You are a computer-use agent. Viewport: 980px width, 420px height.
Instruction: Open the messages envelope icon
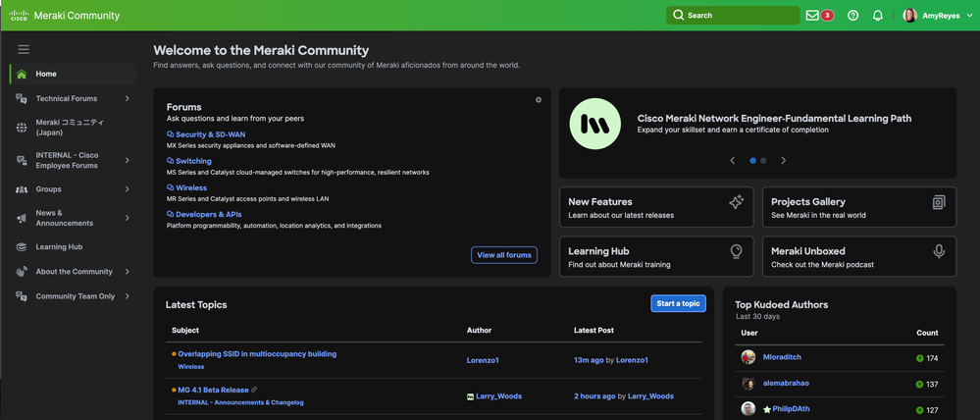[812, 16]
